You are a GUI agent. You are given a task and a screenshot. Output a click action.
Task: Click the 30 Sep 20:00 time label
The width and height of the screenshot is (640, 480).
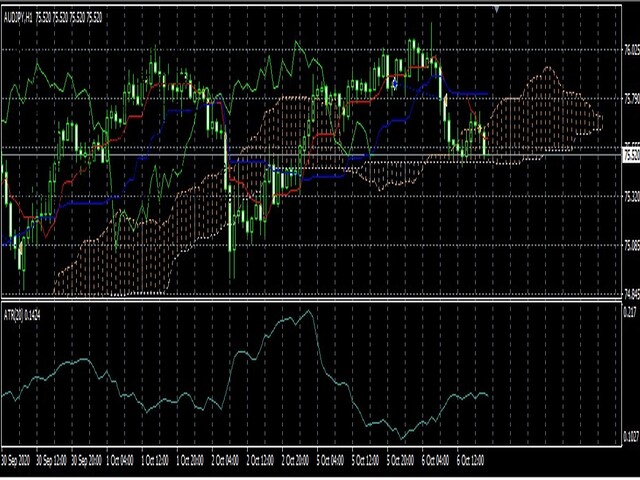pos(87,461)
